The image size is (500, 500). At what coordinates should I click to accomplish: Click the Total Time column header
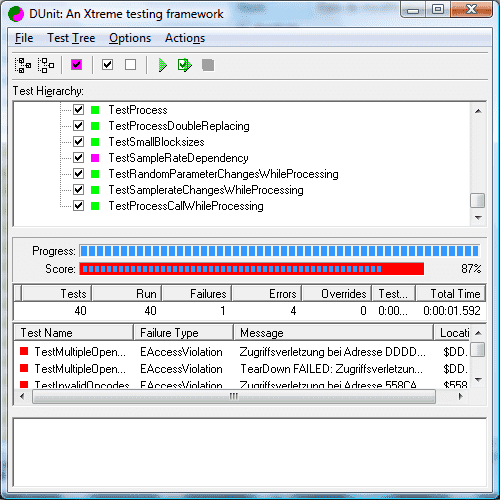[450, 294]
